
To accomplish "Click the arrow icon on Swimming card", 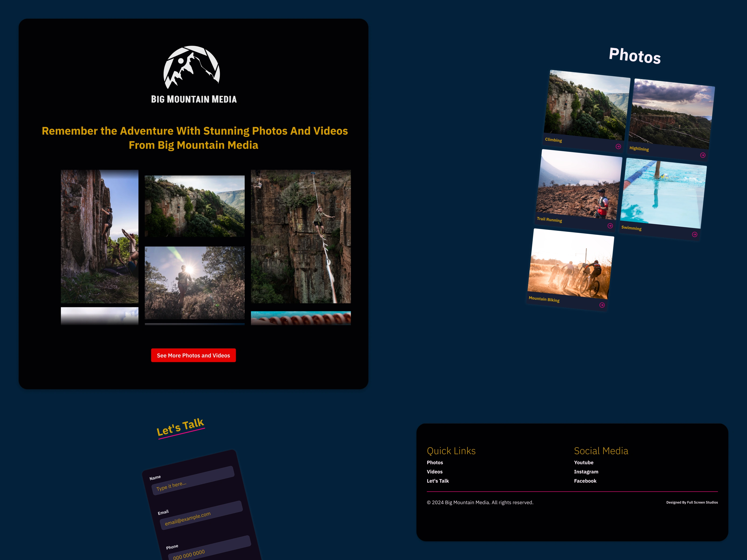I will [x=695, y=234].
